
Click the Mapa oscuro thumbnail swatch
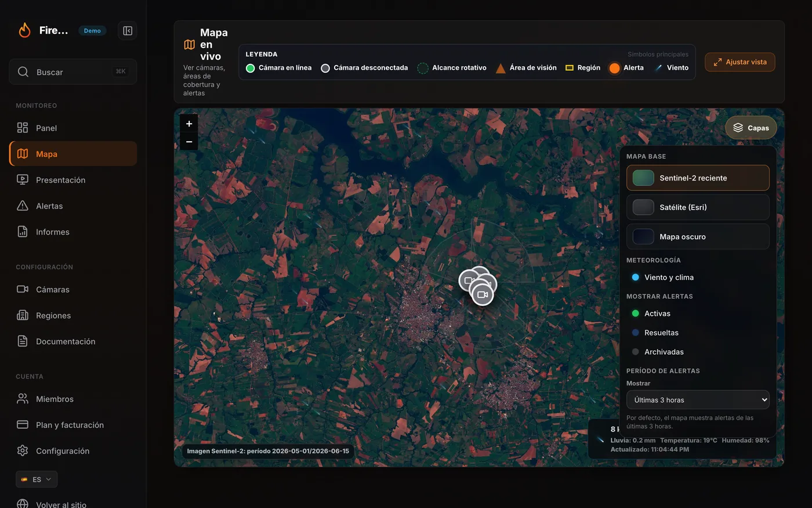(643, 237)
